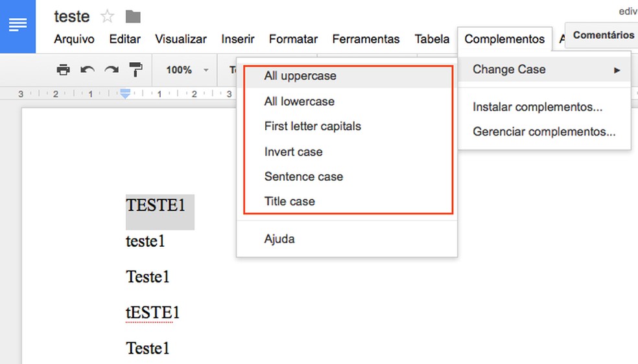Click the print icon
The width and height of the screenshot is (638, 364).
(x=63, y=70)
